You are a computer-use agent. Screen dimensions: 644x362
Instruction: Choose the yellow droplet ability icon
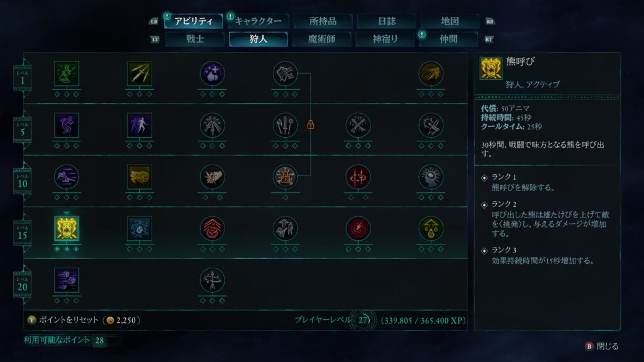tap(430, 229)
